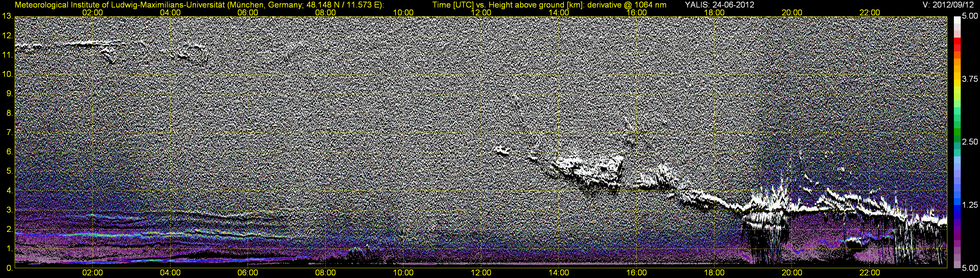This screenshot has width=980, height=278.
Task: Click '16:00' on the bottom time axis
Action: point(636,273)
